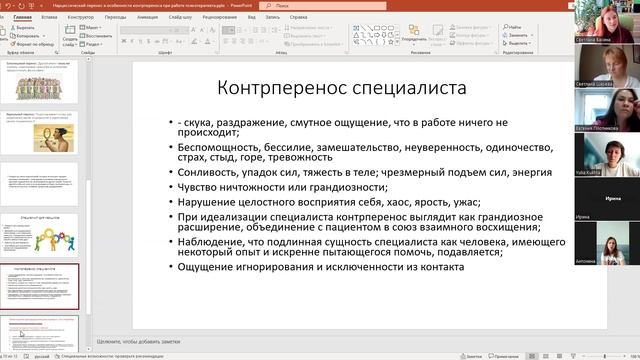Open the Arrange (Упорядочить) menu
Image resolution: width=640 pixels, height=360 pixels.
(414, 34)
